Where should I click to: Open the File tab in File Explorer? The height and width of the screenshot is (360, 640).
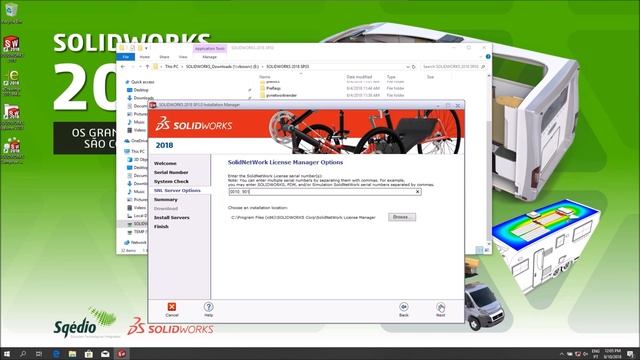click(126, 57)
